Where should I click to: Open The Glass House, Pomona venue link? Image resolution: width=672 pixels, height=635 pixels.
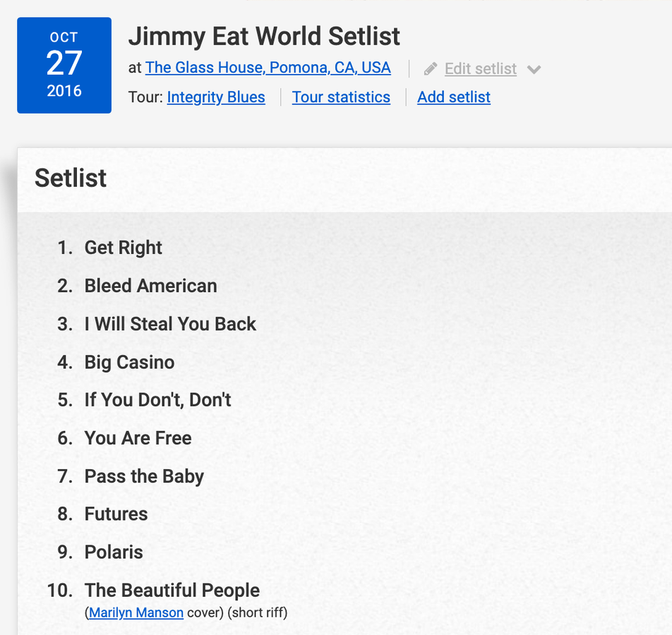[268, 68]
